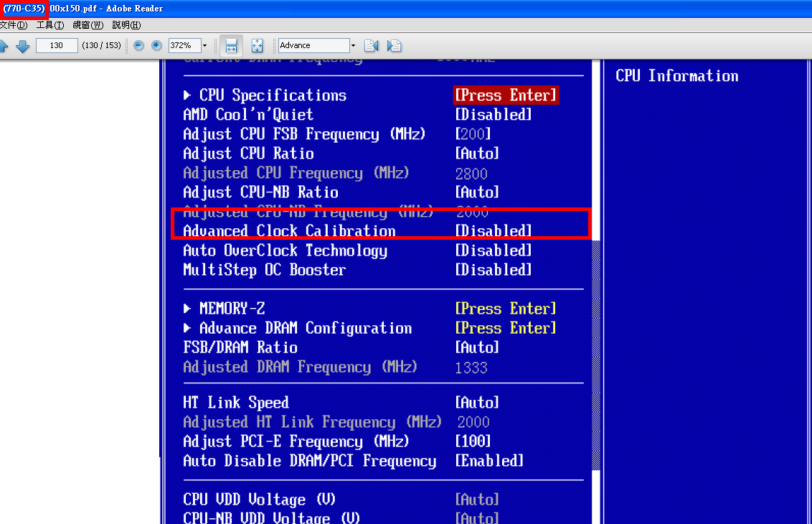Click the AMD Cool'n'Quiet label
812x524 pixels.
(248, 115)
